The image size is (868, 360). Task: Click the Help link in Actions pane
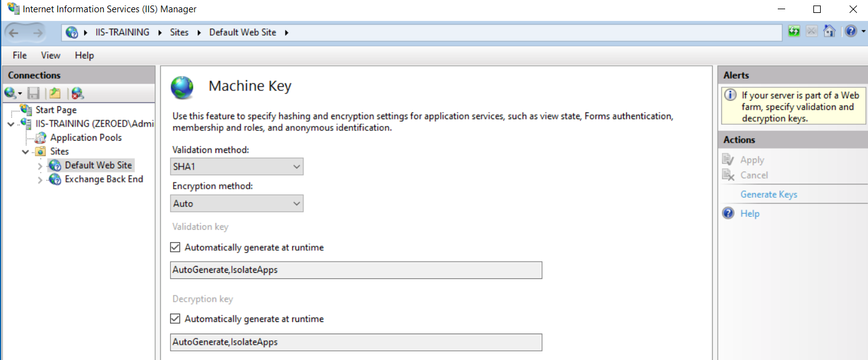coord(750,214)
